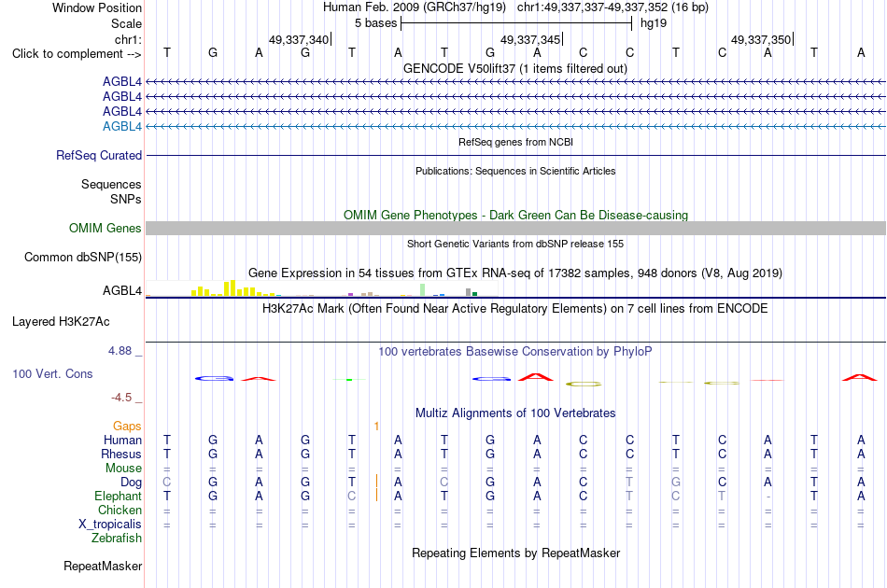Screen dimensions: 887x588
Task: Open 'Repeating Elements by RepeatMasker' title
Action: point(515,553)
